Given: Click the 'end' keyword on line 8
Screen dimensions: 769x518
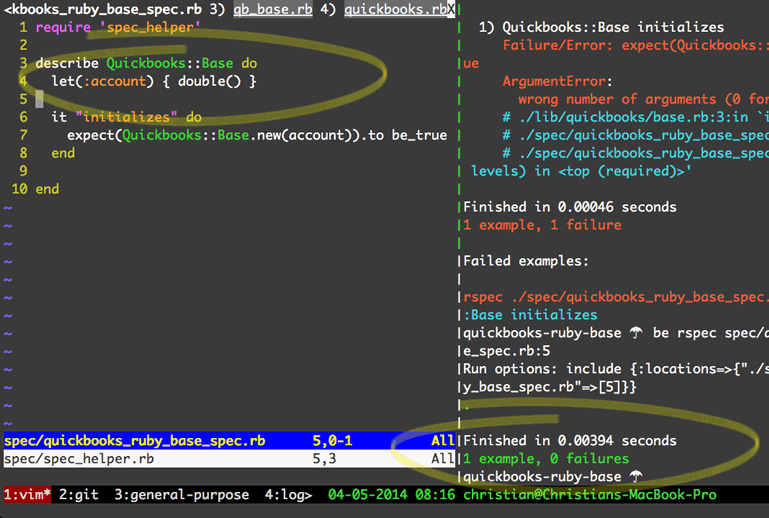Looking at the screenshot, I should (x=63, y=153).
